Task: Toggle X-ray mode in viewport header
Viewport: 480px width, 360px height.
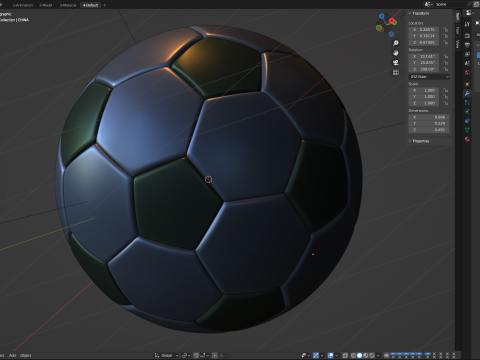Action: 345,355
